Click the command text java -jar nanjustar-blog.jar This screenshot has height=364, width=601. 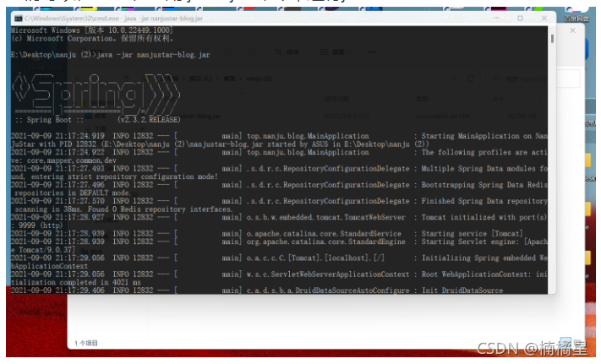(x=153, y=55)
